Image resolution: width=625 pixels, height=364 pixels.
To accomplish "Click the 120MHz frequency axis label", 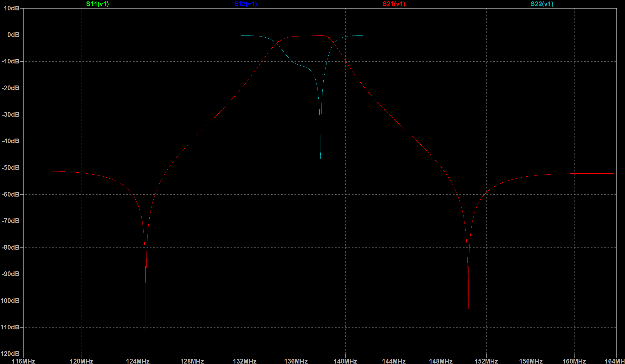I will [x=82, y=361].
